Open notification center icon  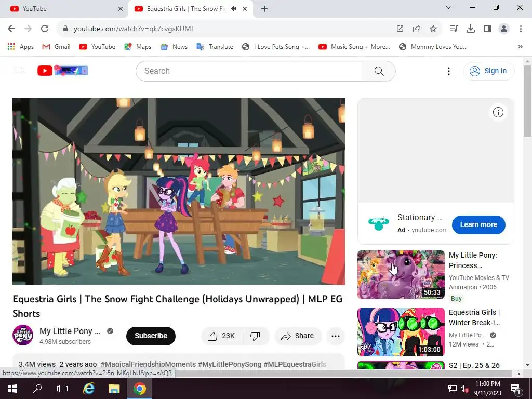click(515, 389)
